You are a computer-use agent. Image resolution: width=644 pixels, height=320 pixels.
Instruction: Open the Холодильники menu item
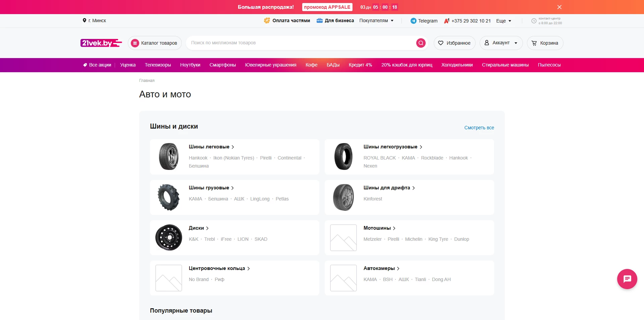(x=457, y=65)
